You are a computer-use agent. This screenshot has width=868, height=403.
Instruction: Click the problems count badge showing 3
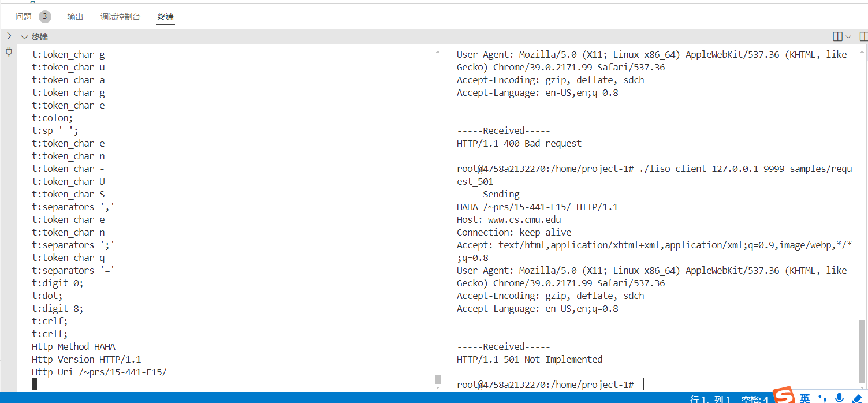coord(45,17)
